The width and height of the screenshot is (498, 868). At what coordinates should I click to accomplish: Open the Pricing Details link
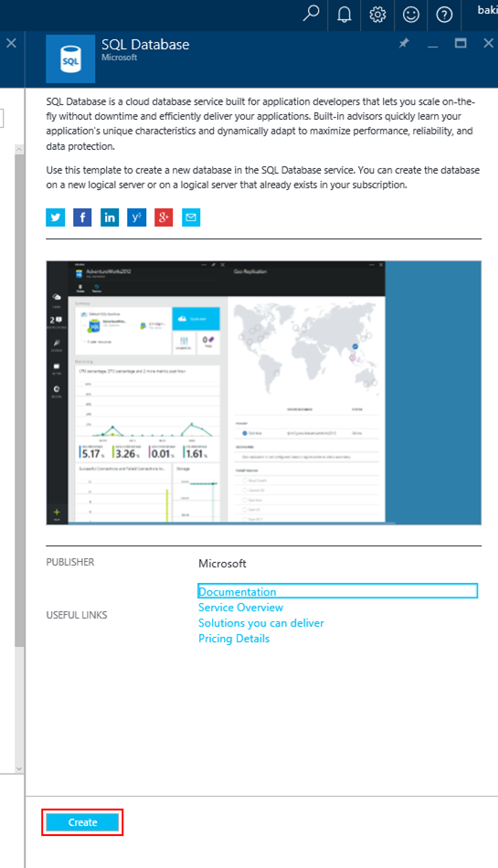(234, 639)
